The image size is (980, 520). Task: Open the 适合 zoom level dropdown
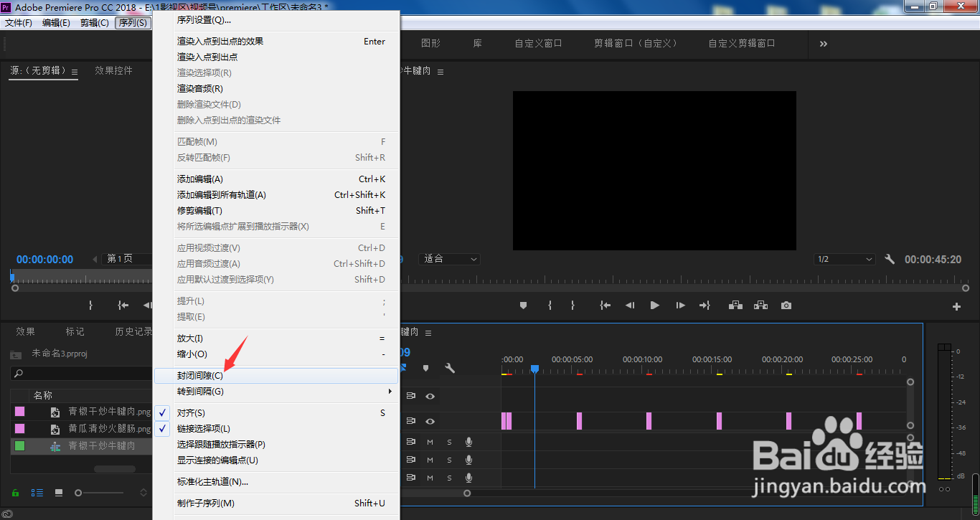pyautogui.click(x=451, y=259)
